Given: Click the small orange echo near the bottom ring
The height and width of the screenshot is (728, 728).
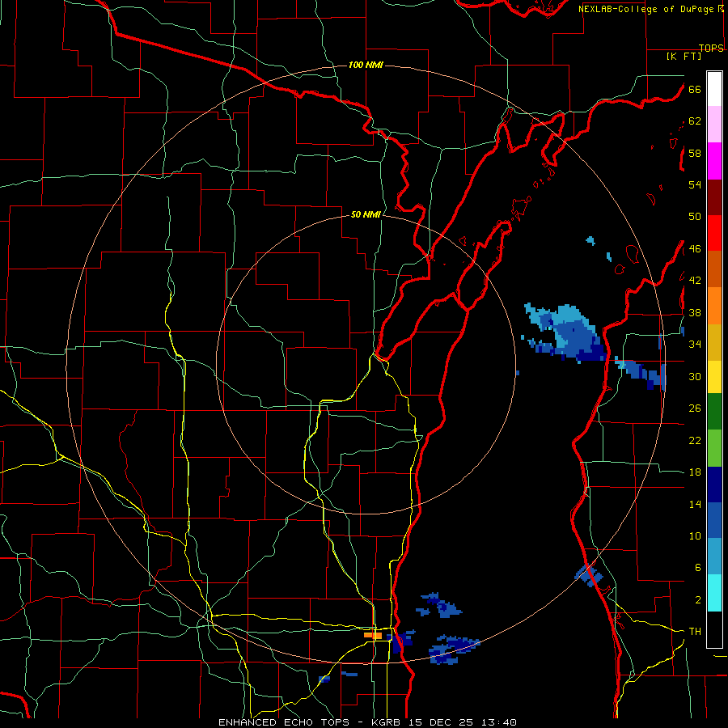Looking at the screenshot, I should click(373, 635).
